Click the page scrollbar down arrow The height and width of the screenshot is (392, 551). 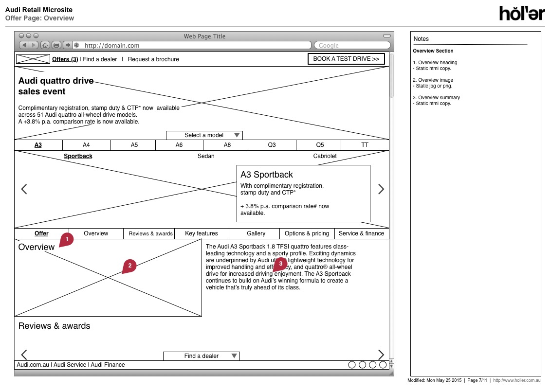click(391, 366)
